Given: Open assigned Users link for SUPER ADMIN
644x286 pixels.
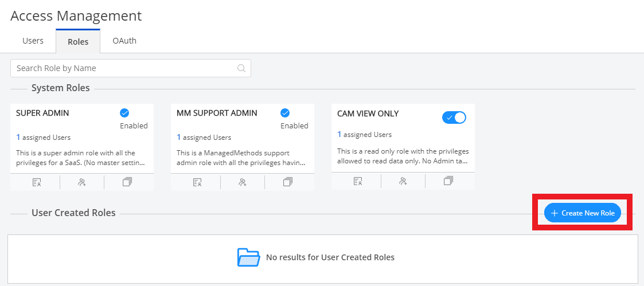Looking at the screenshot, I should point(43,138).
